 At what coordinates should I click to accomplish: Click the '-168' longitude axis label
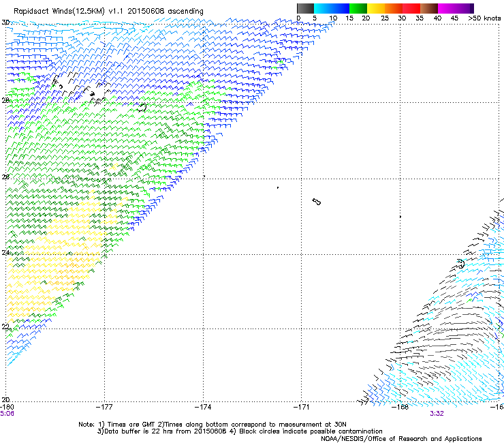click(400, 407)
